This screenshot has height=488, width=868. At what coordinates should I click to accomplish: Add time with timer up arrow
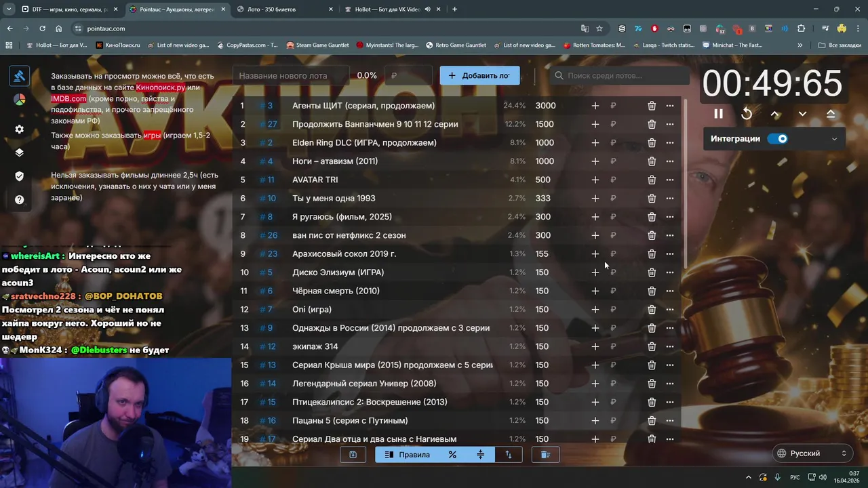pyautogui.click(x=775, y=114)
